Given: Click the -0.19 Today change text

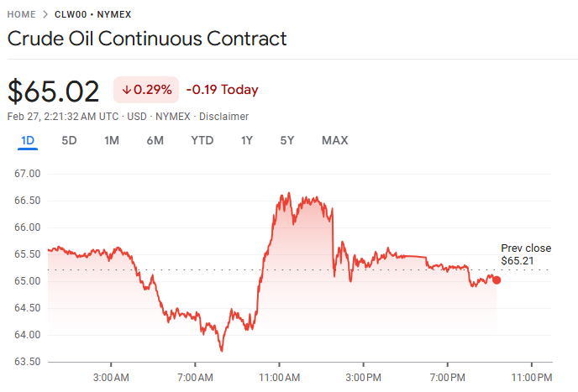Looking at the screenshot, I should tap(222, 90).
